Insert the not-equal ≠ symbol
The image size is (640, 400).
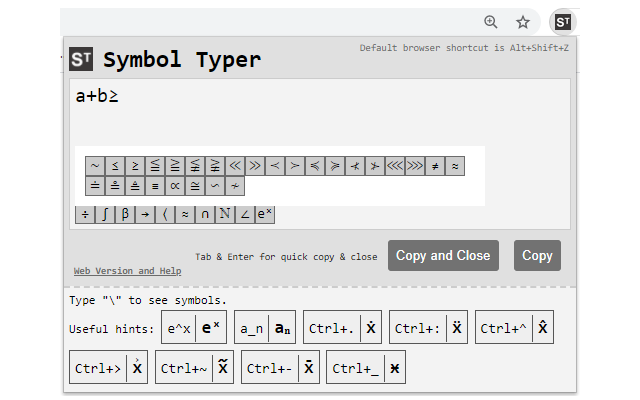point(435,166)
